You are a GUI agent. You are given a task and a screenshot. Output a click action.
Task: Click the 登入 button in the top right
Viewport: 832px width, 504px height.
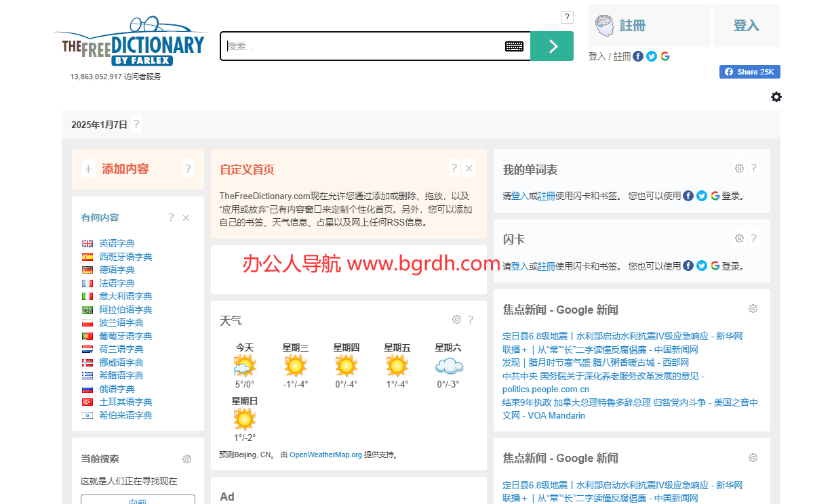tap(747, 24)
